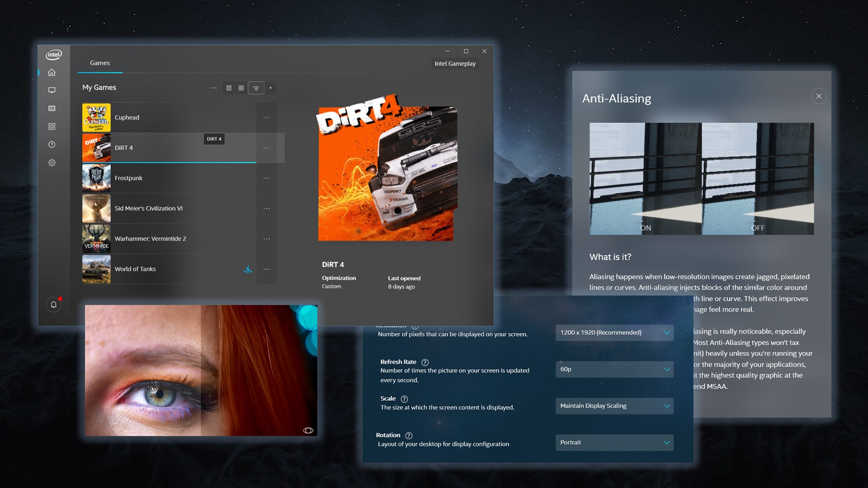Image resolution: width=868 pixels, height=488 pixels.
Task: Expand the Rotation Portrait dropdown
Action: [x=614, y=442]
